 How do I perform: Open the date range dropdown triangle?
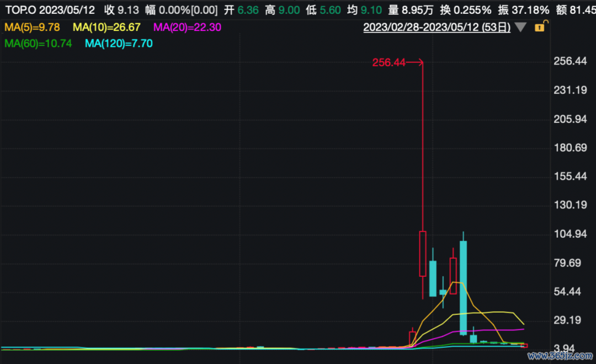pos(520,27)
